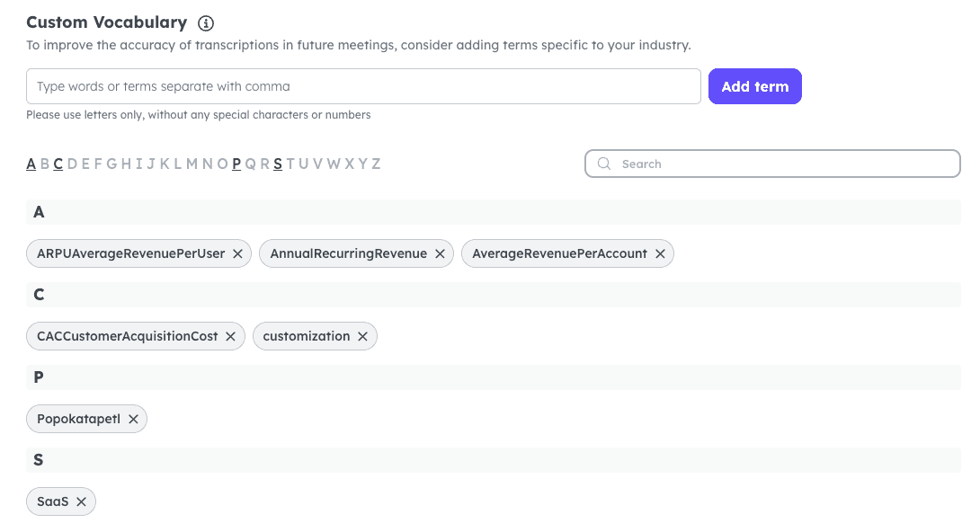Click the magnifier icon in Search
980x532 pixels.
pyautogui.click(x=604, y=164)
